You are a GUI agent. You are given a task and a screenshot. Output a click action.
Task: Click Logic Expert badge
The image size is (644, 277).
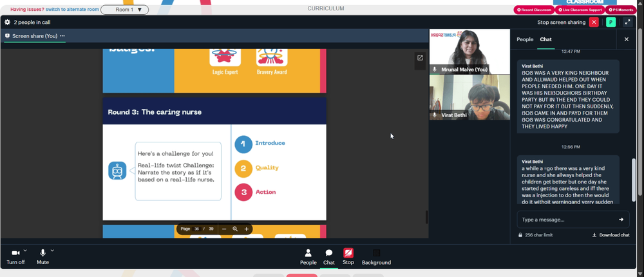(x=225, y=62)
